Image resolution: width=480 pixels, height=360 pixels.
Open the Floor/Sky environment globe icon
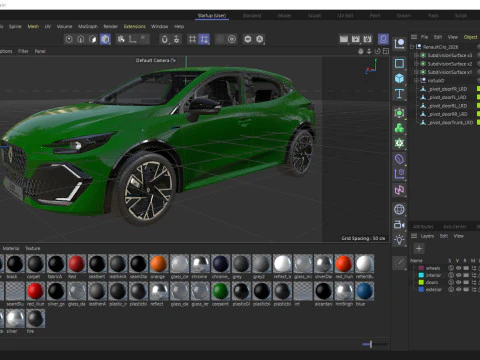(x=399, y=209)
